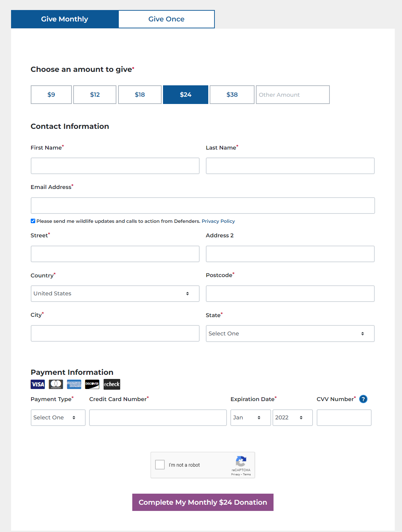
Task: Open the CVV Number help icon
Action: 363,399
